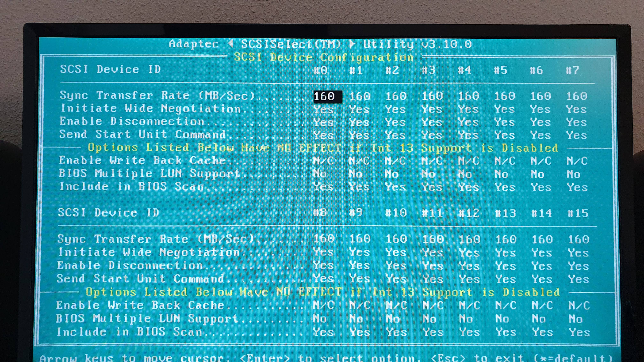
Task: Toggle Initiate Wide Negotiation for device #10
Action: point(396,252)
